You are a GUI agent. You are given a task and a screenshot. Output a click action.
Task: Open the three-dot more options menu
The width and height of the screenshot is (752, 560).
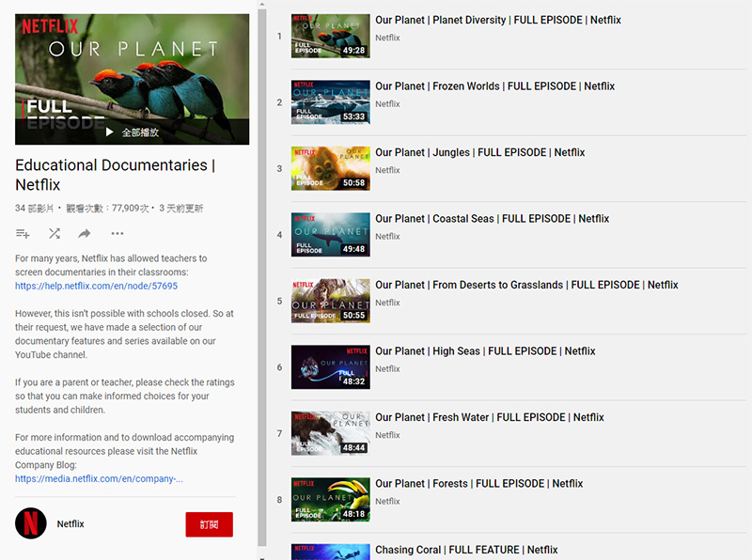point(117,233)
